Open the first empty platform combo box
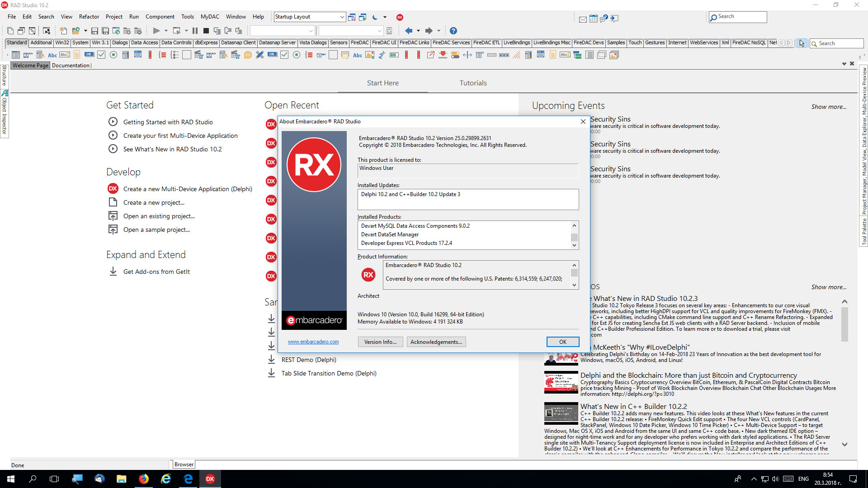The image size is (868, 488). pyautogui.click(x=282, y=31)
